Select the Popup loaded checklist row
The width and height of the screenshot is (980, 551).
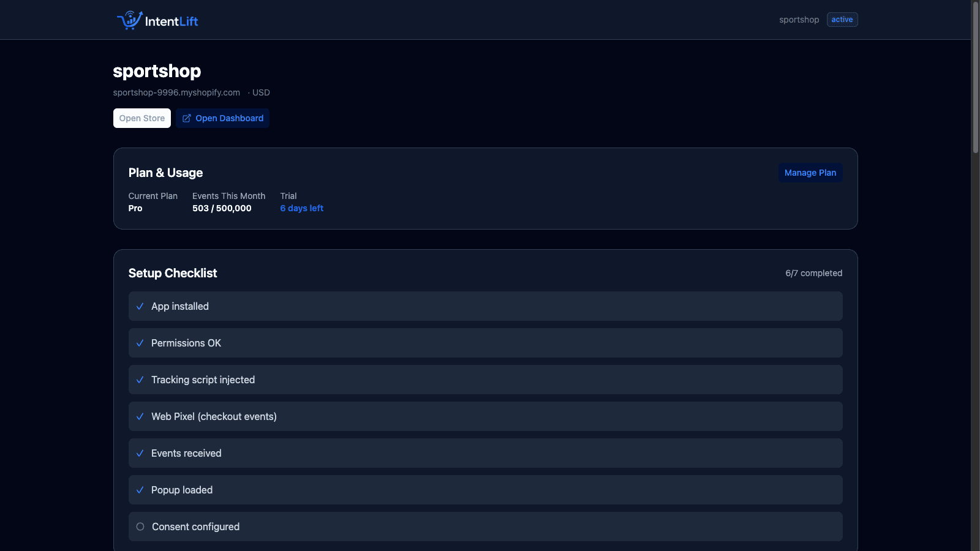click(485, 490)
